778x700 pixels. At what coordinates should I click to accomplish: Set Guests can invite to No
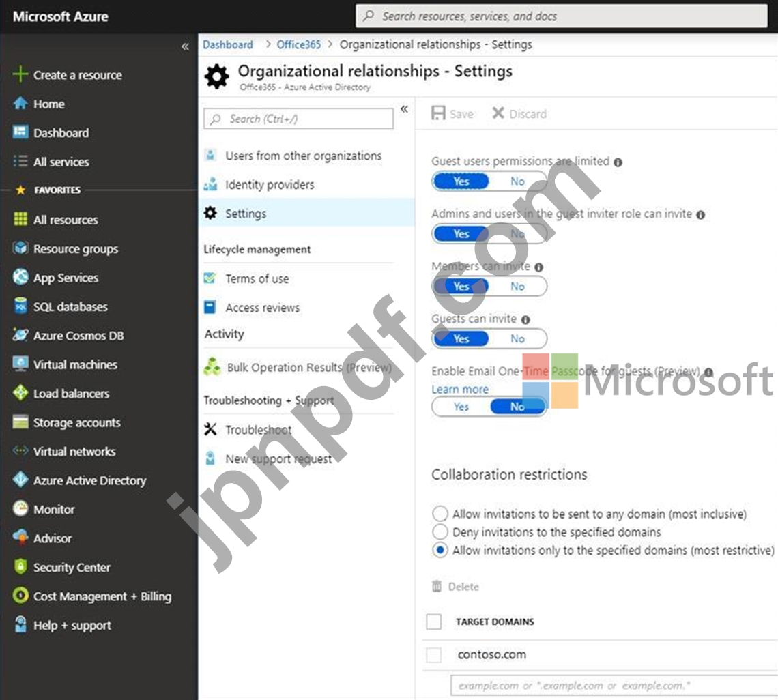pyautogui.click(x=517, y=339)
